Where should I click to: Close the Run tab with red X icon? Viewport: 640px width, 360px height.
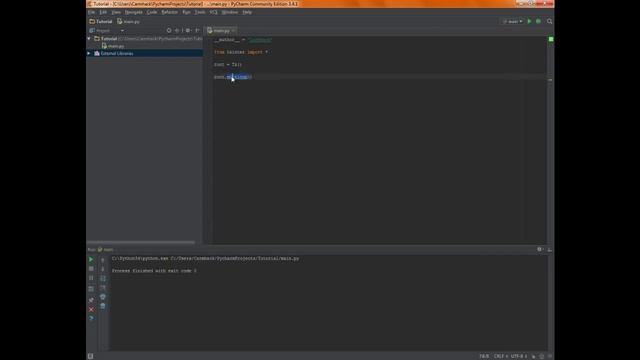(91, 309)
